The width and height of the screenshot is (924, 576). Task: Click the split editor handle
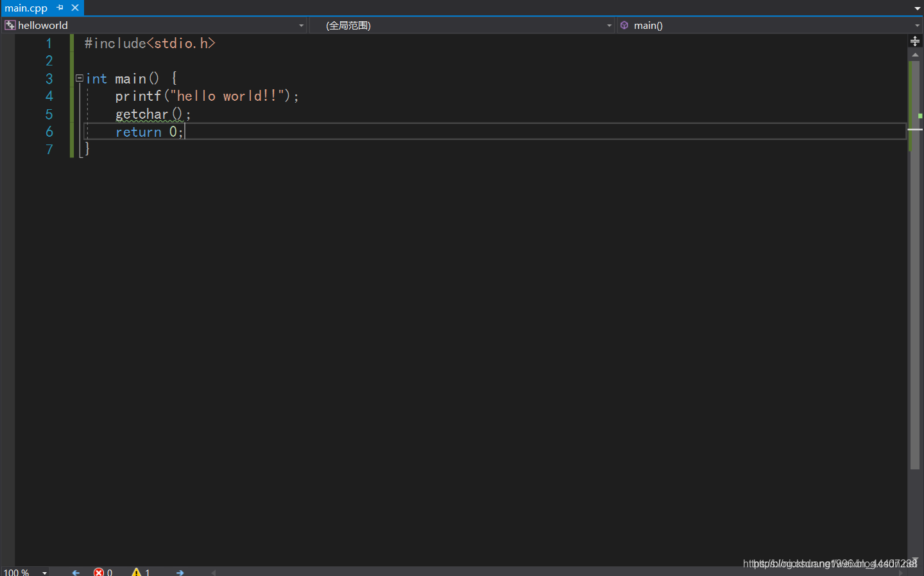pyautogui.click(x=915, y=41)
